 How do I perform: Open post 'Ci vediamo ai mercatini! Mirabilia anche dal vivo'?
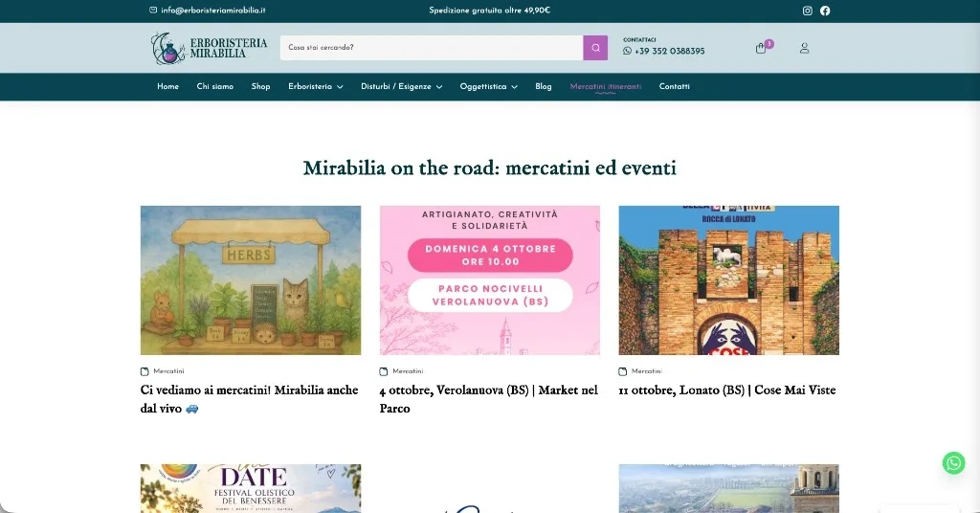pyautogui.click(x=250, y=399)
